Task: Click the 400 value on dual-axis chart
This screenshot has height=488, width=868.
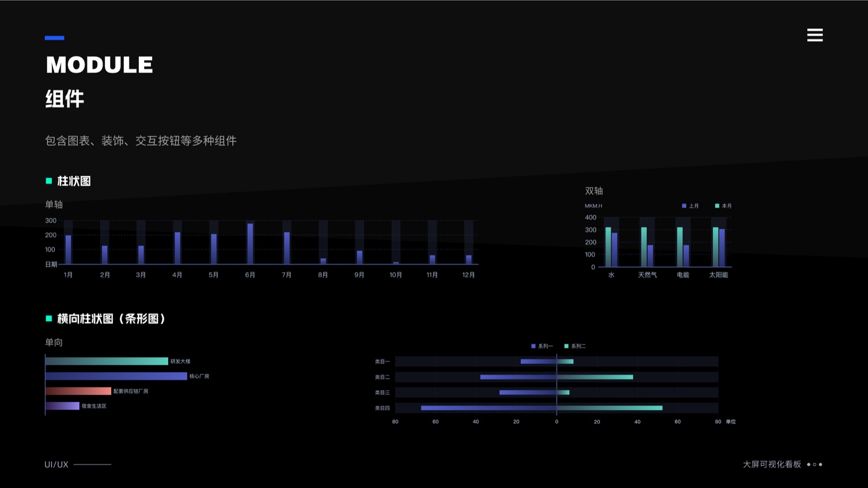Action: tap(591, 217)
